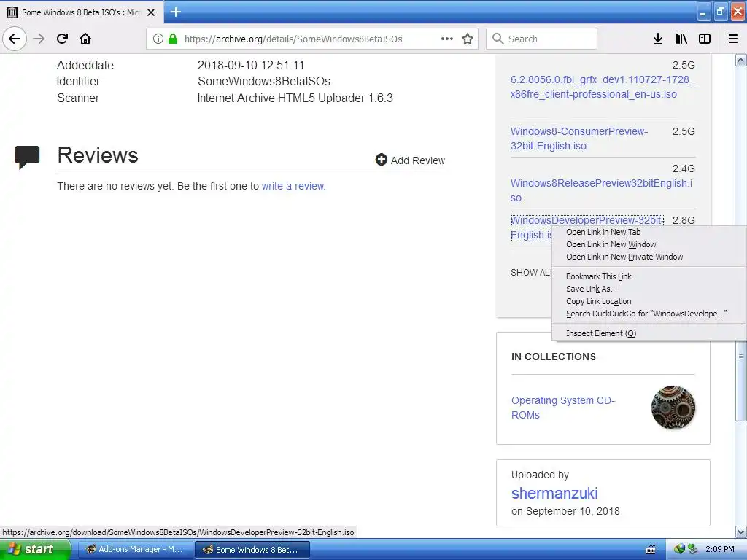Image resolution: width=747 pixels, height=560 pixels.
Task: Open the page actions three-dot menu
Action: [x=447, y=39]
